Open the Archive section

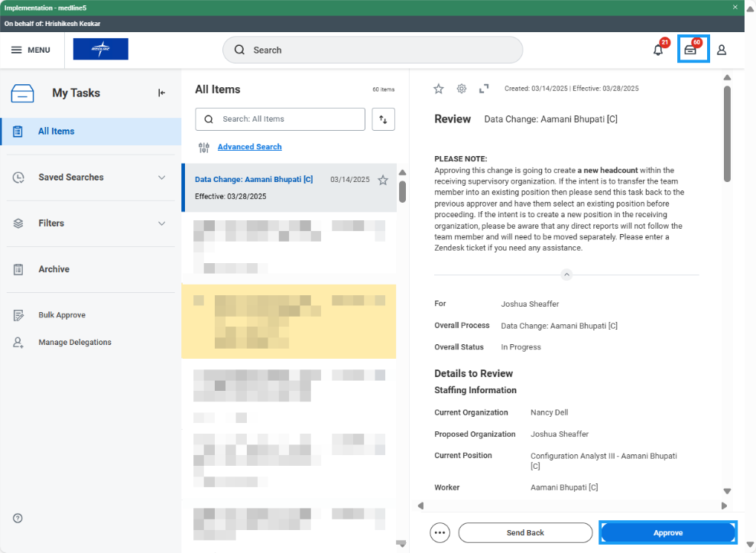point(54,269)
